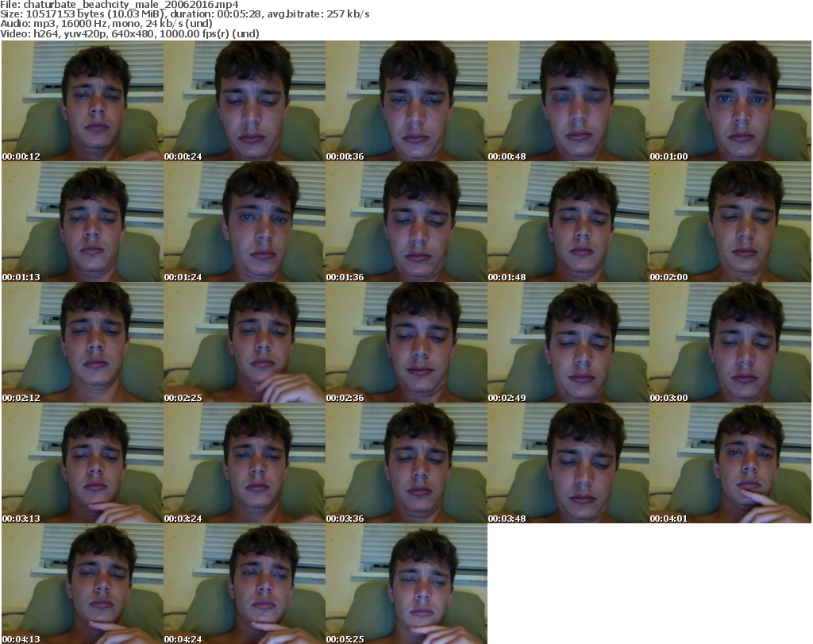Choose the 00:03:48 frame thumbnail

click(568, 464)
